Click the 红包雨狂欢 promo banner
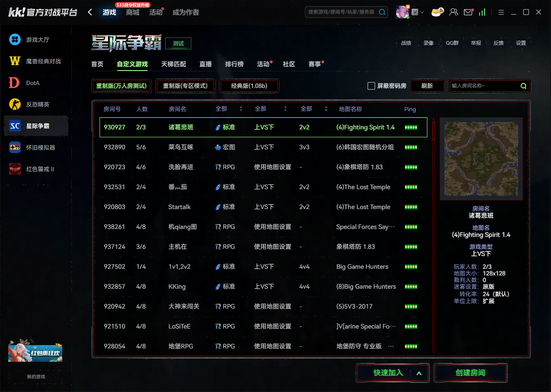Screen dimensions: 551x392 (x=35, y=351)
